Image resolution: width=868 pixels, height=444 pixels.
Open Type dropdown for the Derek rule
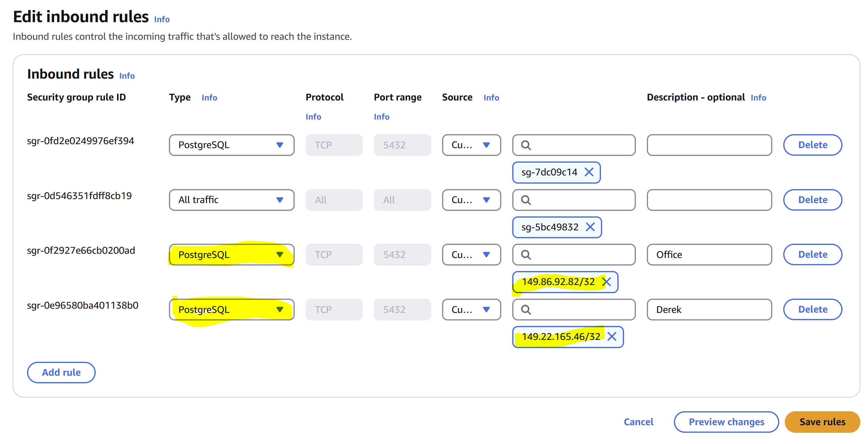[232, 310]
